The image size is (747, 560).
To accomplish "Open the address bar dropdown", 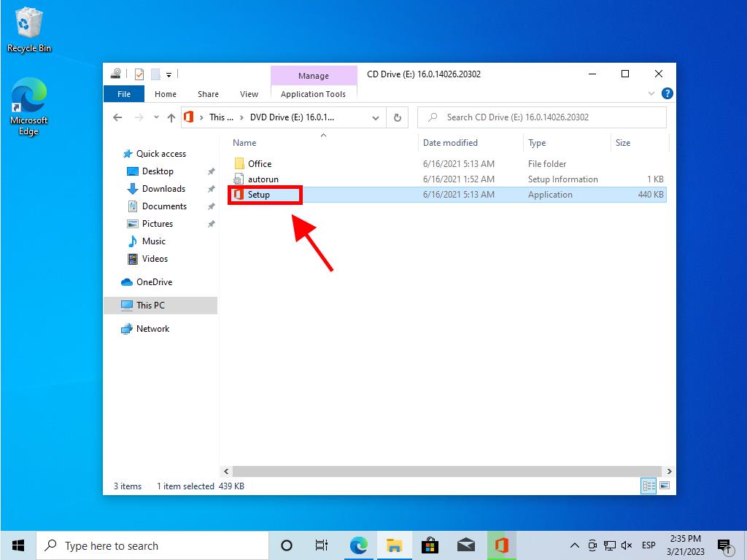I will pos(376,117).
